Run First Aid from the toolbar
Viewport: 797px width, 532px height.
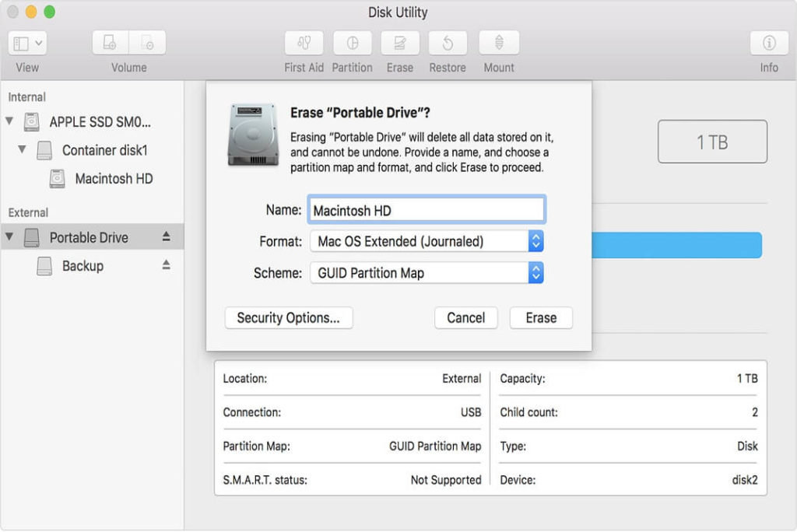click(304, 43)
